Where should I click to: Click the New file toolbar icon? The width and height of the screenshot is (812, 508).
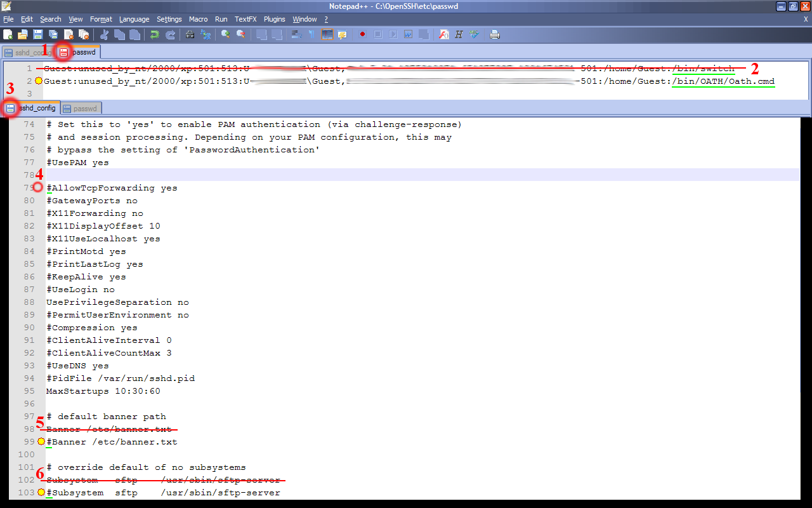[8, 34]
